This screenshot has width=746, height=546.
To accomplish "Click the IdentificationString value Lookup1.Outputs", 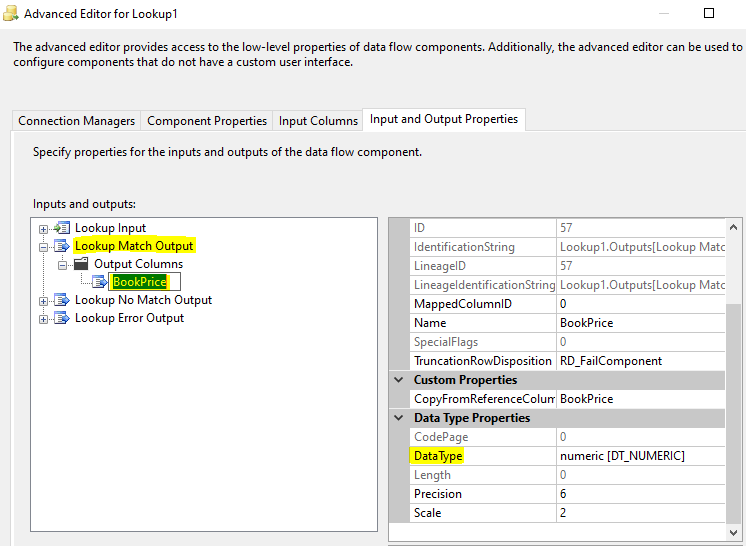I will point(640,247).
